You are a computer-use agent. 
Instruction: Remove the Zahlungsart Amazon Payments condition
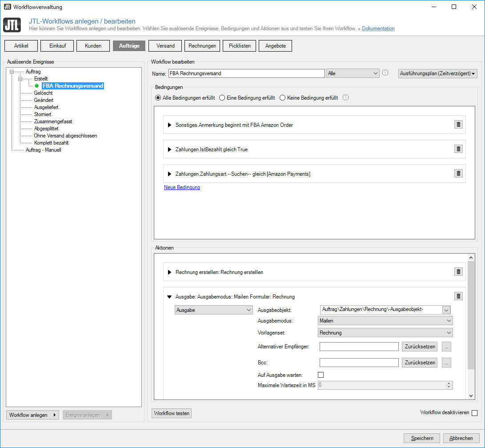click(x=458, y=174)
